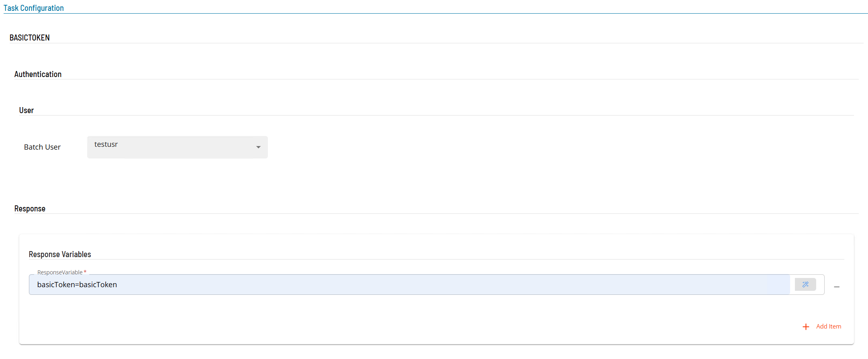Click the User subsection header
This screenshot has height=359, width=868.
coord(27,110)
